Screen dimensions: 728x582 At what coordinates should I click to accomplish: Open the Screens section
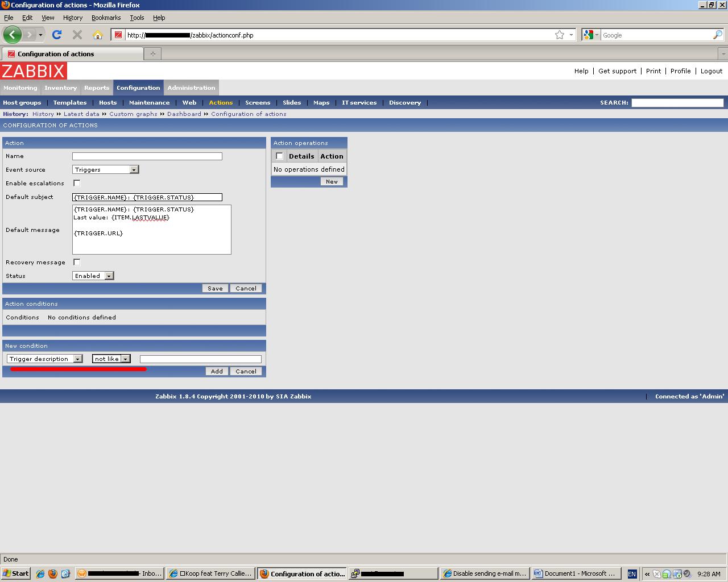click(x=258, y=103)
